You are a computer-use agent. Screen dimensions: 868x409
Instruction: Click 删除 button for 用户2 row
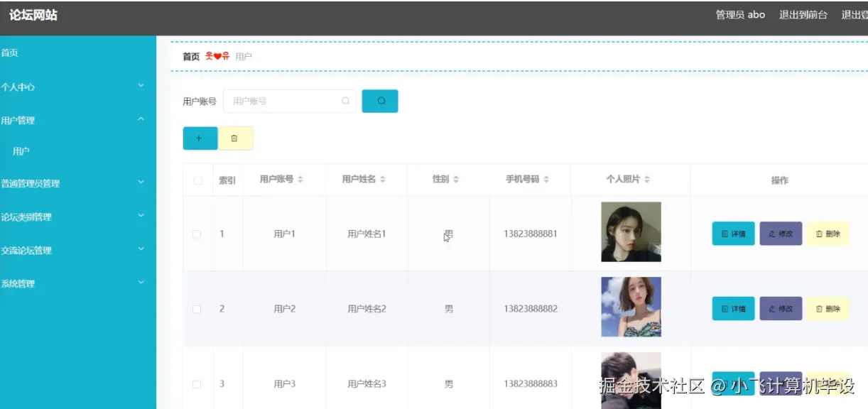[828, 309]
